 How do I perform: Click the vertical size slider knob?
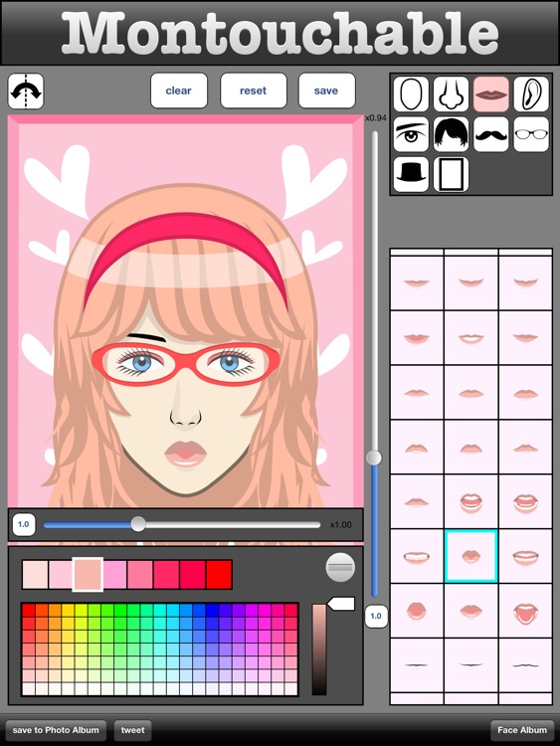[374, 458]
